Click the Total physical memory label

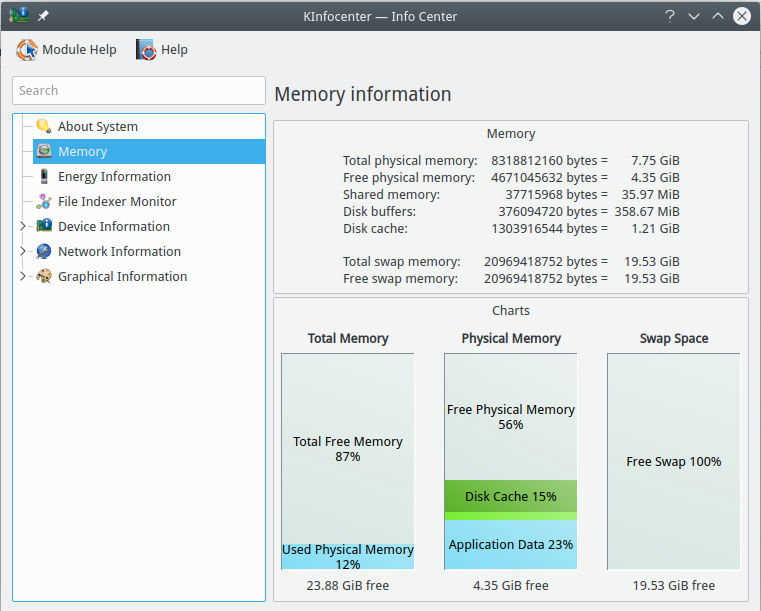pos(410,161)
